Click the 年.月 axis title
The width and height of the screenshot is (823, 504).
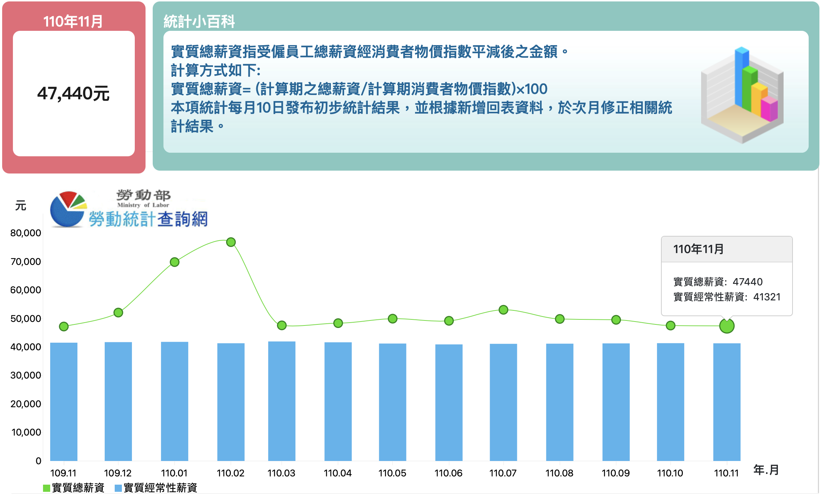coord(766,470)
